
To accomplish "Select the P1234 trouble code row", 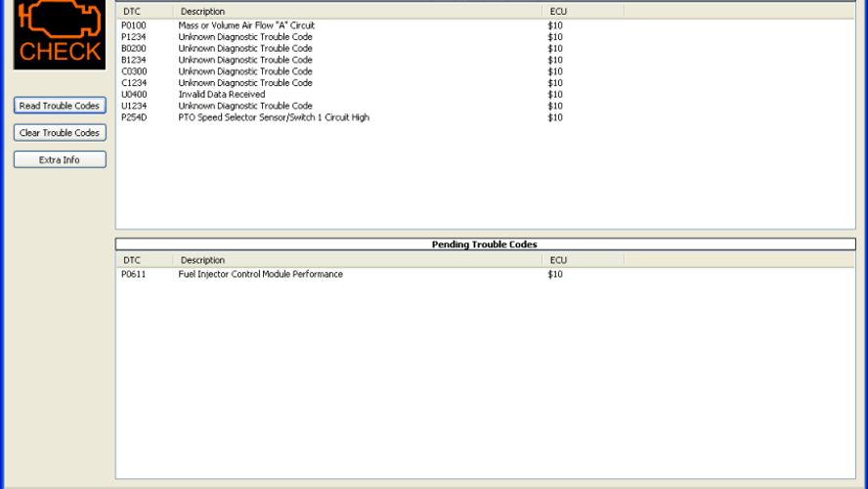I will 244,37.
